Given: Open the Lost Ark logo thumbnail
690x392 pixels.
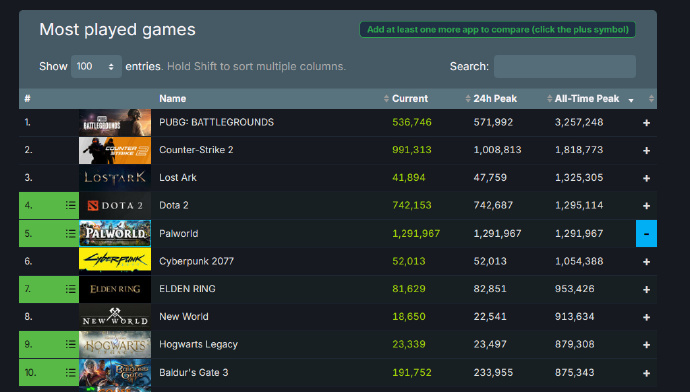Looking at the screenshot, I should coord(115,178).
